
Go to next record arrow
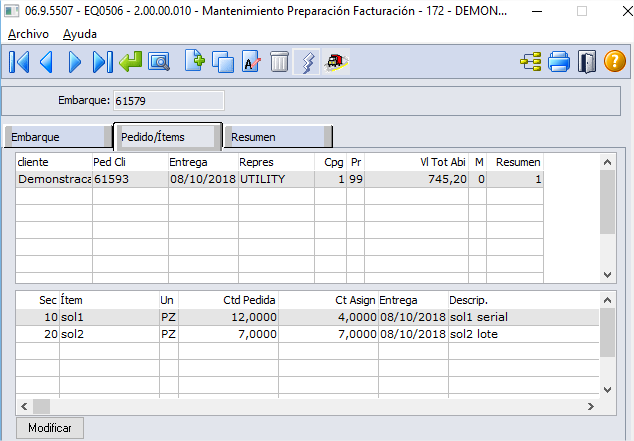point(75,62)
